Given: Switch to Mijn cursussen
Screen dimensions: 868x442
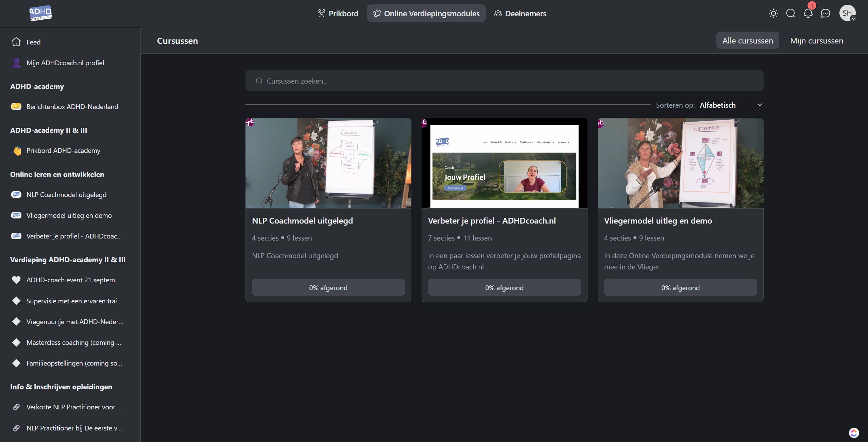Looking at the screenshot, I should pos(816,40).
